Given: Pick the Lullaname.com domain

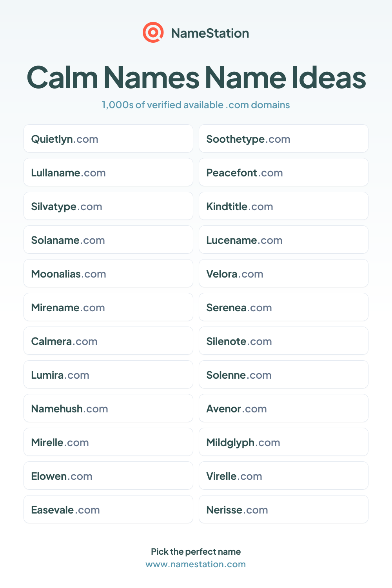Looking at the screenshot, I should [108, 172].
